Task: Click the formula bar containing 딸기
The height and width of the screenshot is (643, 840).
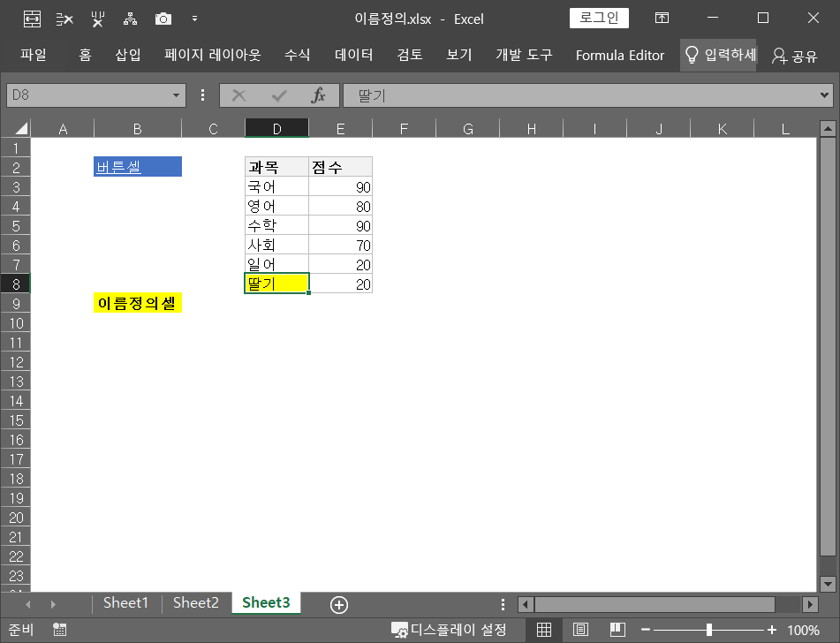Action: click(580, 95)
